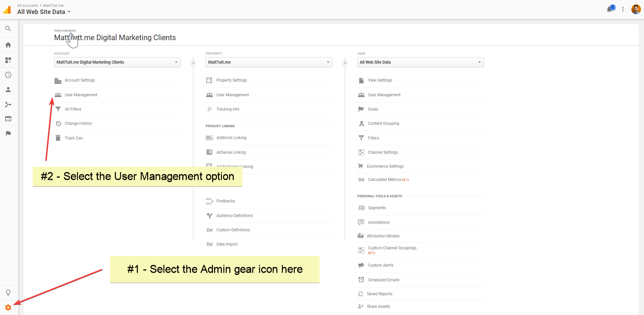Viewport: 644px width, 315px height.
Task: Open Customization dashboards icon
Action: [x=8, y=60]
